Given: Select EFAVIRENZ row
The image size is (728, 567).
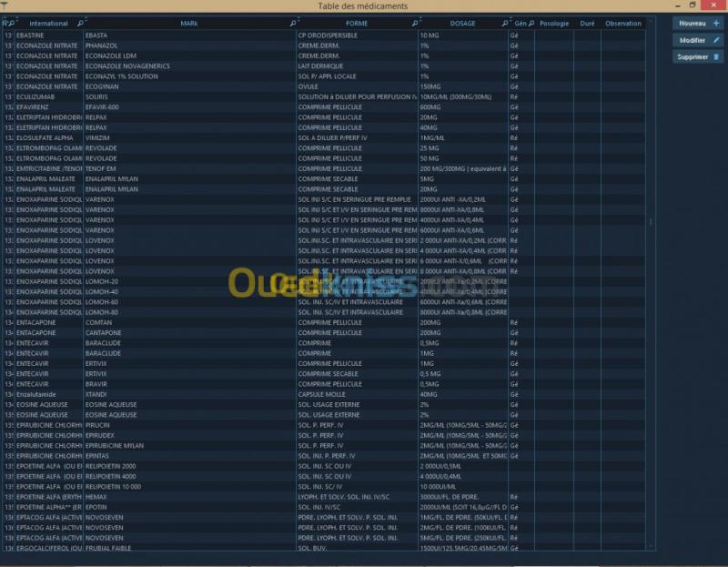Looking at the screenshot, I should pos(324,106).
